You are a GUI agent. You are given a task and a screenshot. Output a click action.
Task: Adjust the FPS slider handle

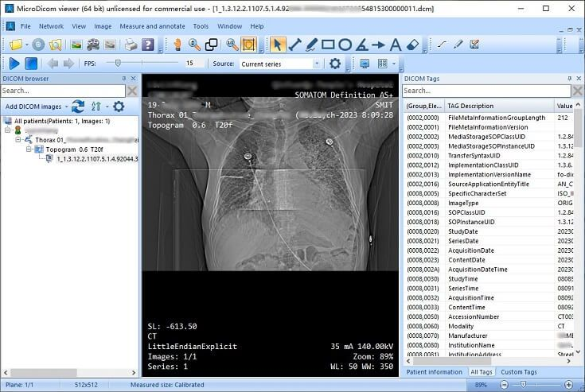118,64
